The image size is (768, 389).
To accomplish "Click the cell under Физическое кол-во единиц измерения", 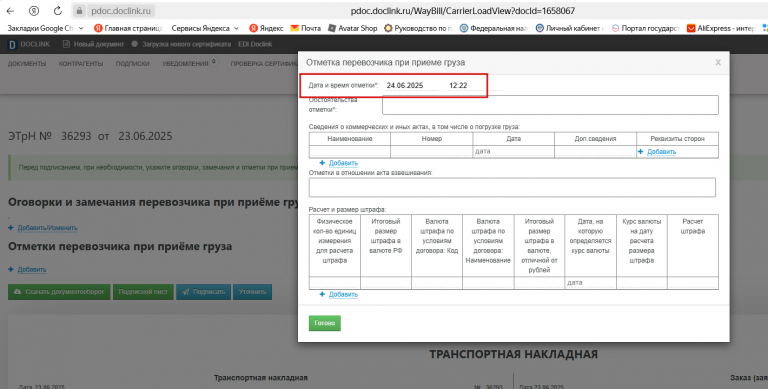I will pyautogui.click(x=335, y=282).
